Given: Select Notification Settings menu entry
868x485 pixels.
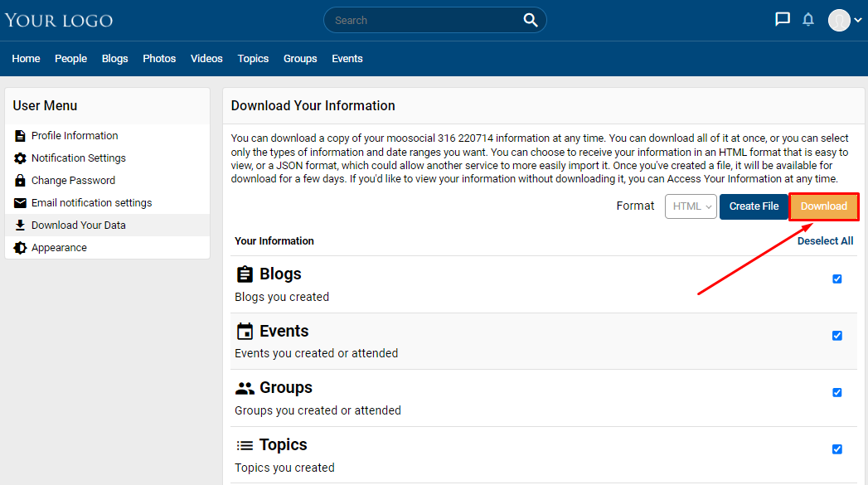Looking at the screenshot, I should point(108,158).
